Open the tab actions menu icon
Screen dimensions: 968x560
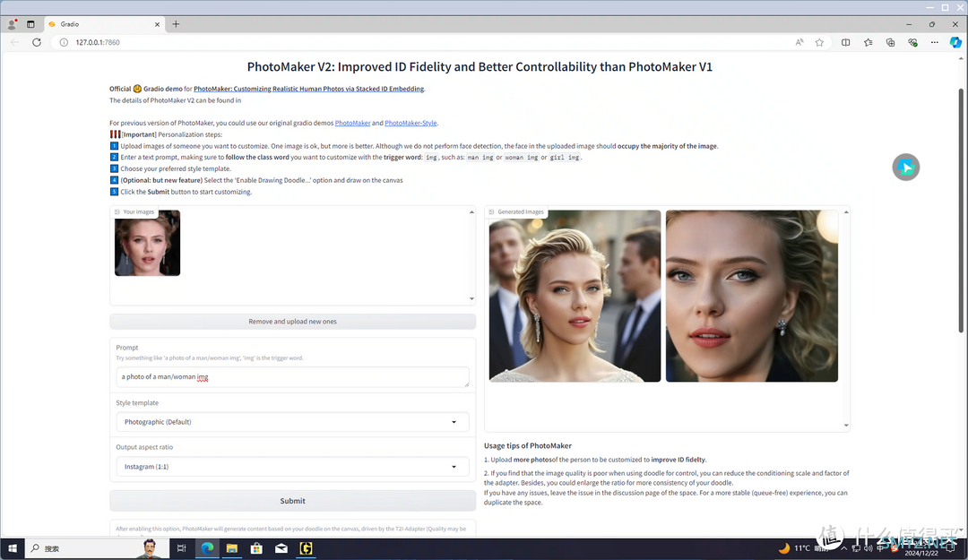[30, 24]
